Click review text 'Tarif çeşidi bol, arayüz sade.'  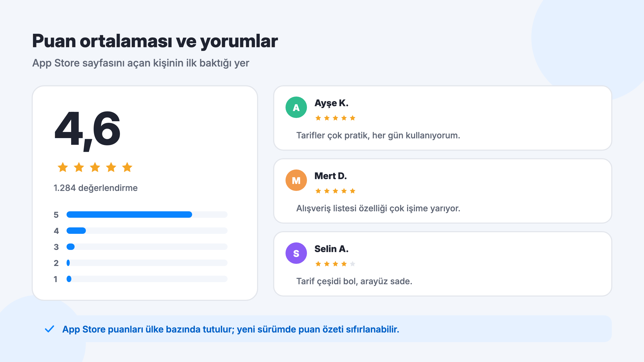[x=354, y=282]
